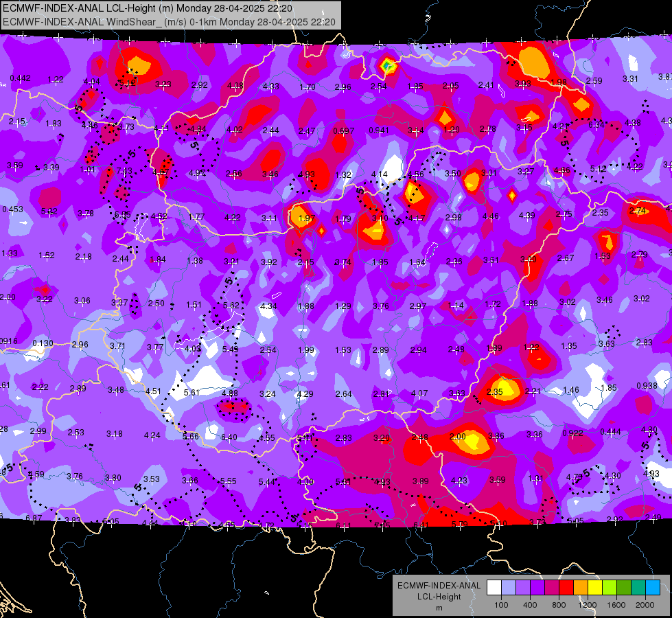Click the teal legend swatch left of the 2000 tick
Image resolution: width=672 pixels, height=618 pixels.
[638, 587]
